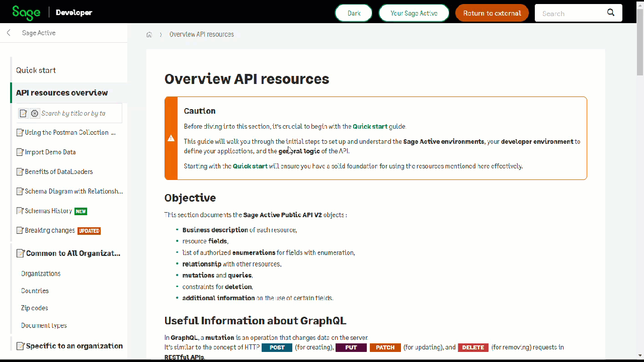This screenshot has height=362, width=644.
Task: Expand Specific to an organization section
Action: [x=74, y=346]
